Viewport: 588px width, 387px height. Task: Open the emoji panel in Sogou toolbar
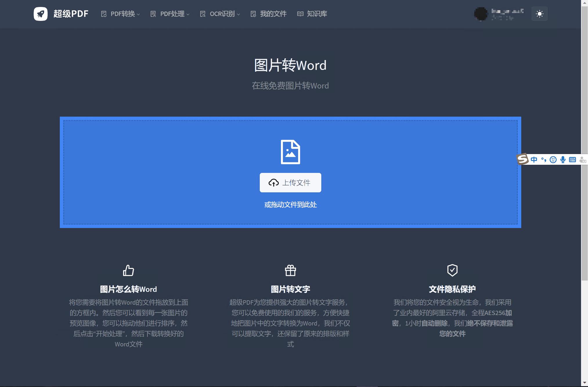tap(553, 160)
